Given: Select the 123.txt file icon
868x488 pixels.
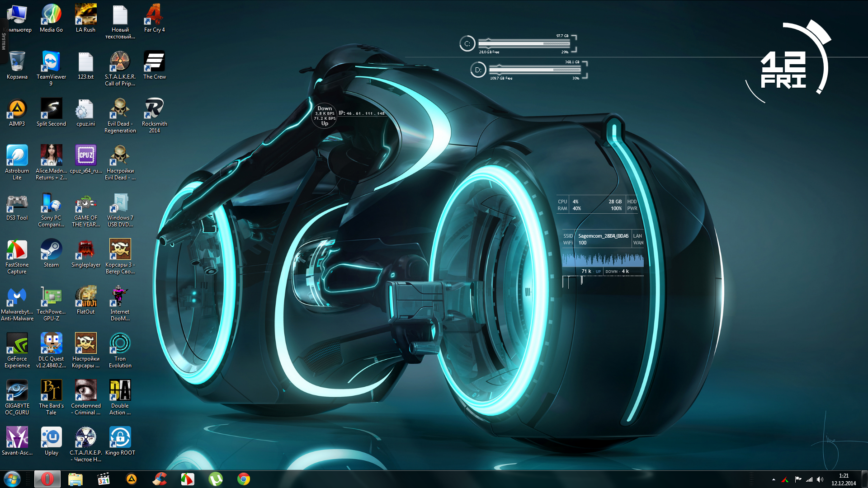Looking at the screenshot, I should (85, 66).
